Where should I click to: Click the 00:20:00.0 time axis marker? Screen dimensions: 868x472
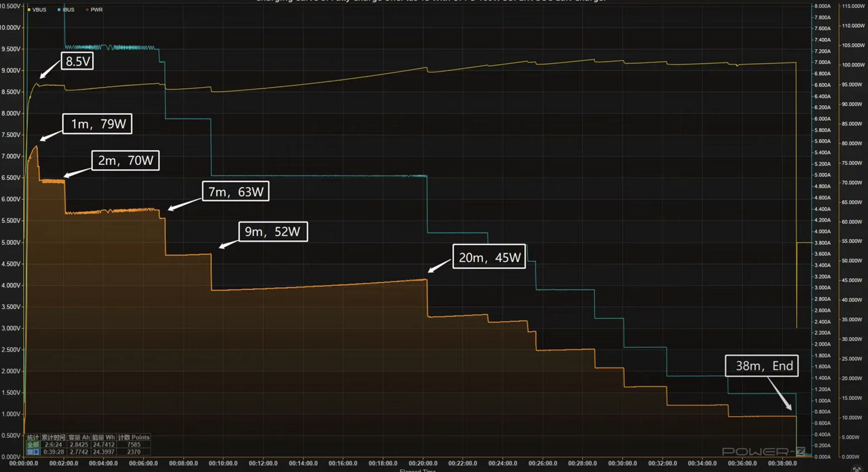(423, 463)
